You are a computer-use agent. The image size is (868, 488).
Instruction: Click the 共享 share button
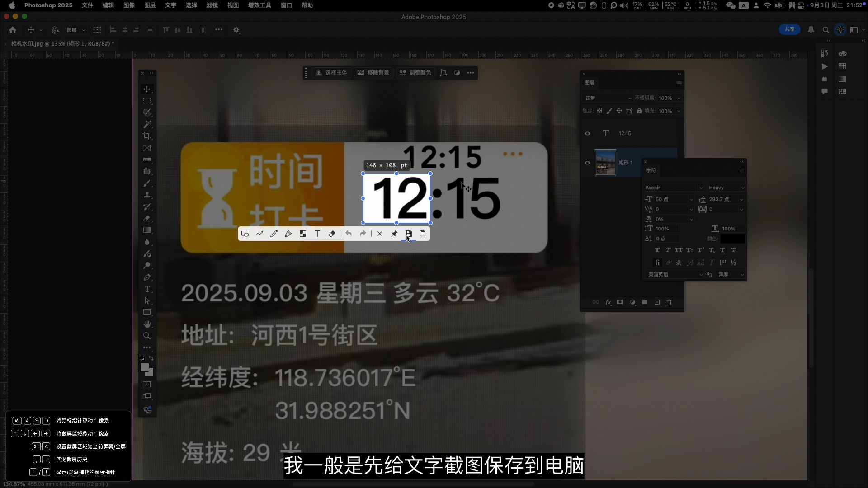(x=789, y=29)
